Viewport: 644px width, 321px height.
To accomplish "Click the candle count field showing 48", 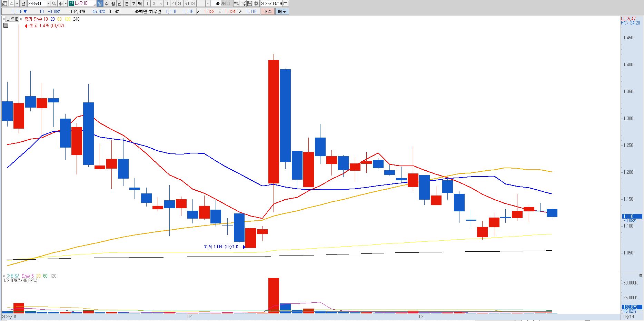I will coord(216,3).
